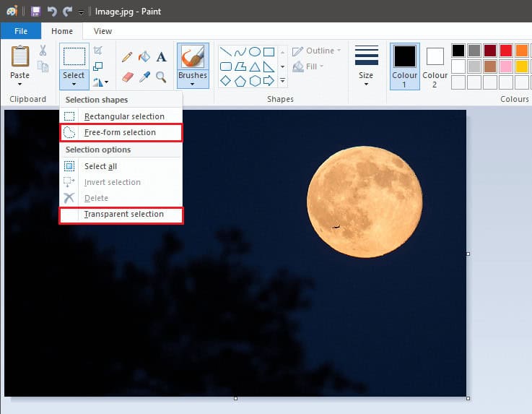Click the Crop tool icon

pos(97,51)
